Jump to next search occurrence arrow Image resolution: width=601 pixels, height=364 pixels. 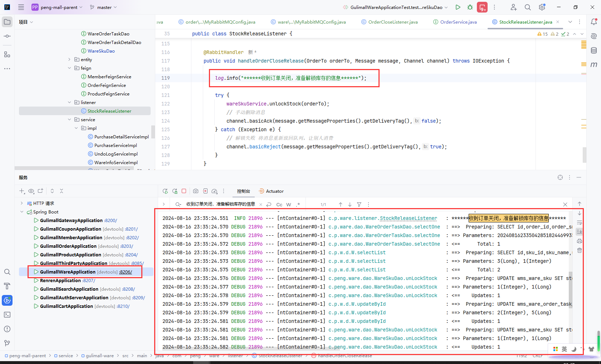350,205
